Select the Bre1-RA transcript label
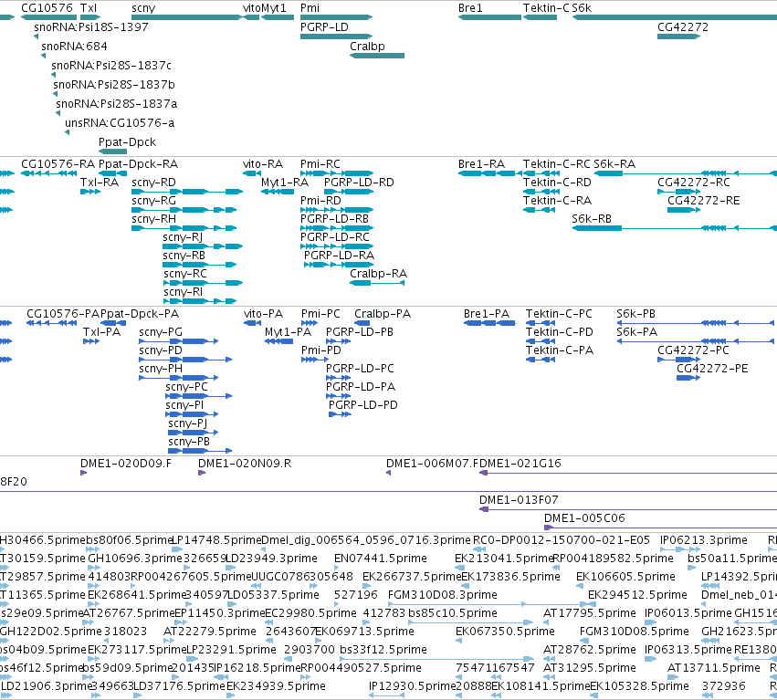 [x=482, y=164]
